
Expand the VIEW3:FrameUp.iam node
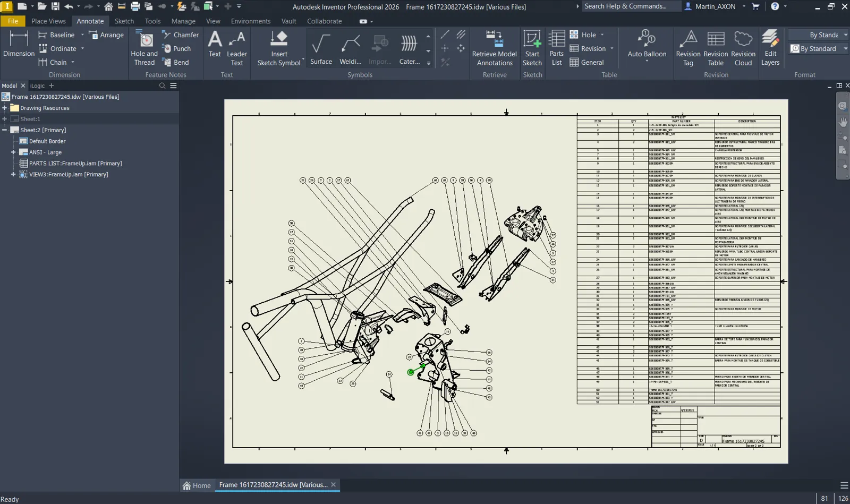tap(13, 174)
